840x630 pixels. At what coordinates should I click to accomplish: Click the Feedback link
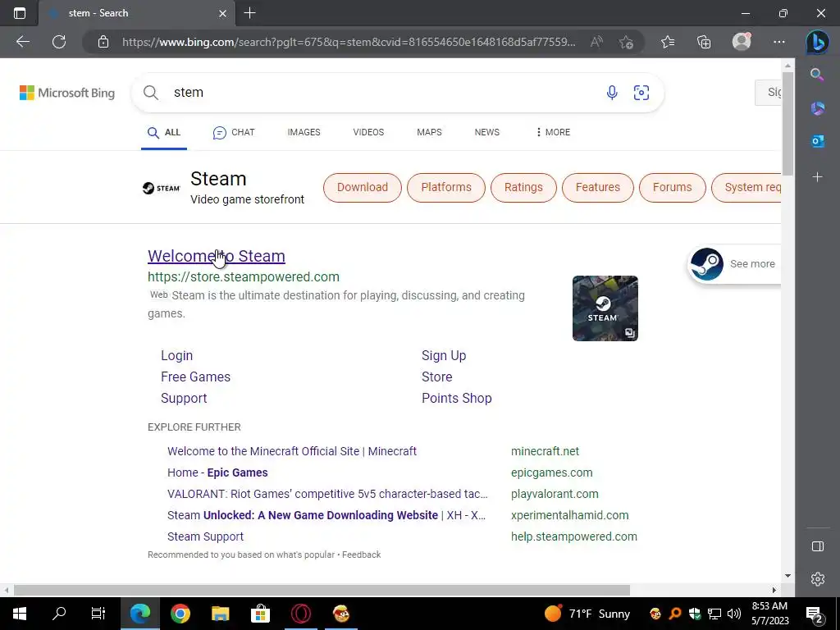coord(362,555)
